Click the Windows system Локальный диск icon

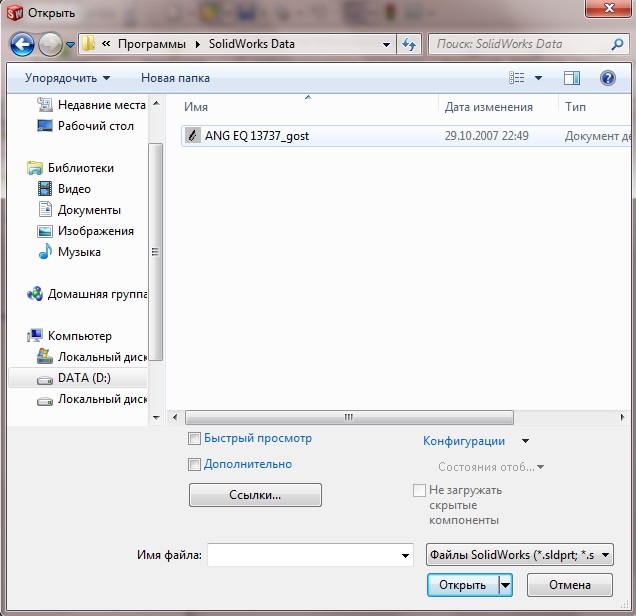click(x=45, y=356)
